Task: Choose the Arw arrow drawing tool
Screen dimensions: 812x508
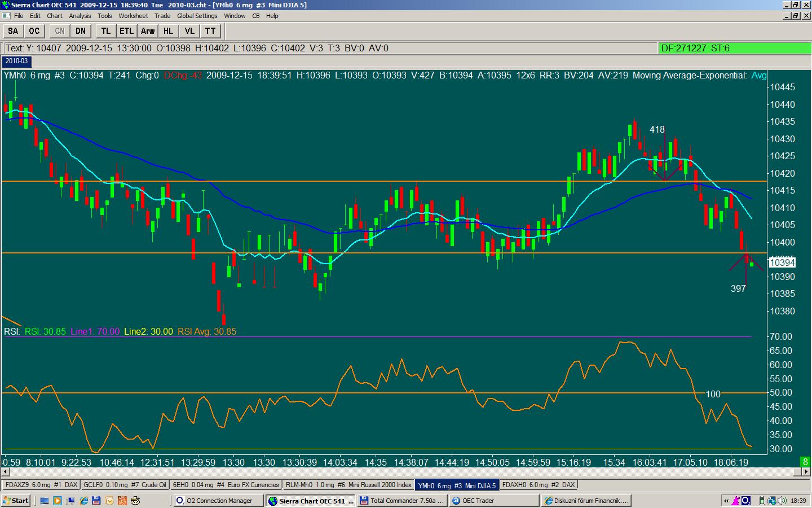Action: coord(148,31)
